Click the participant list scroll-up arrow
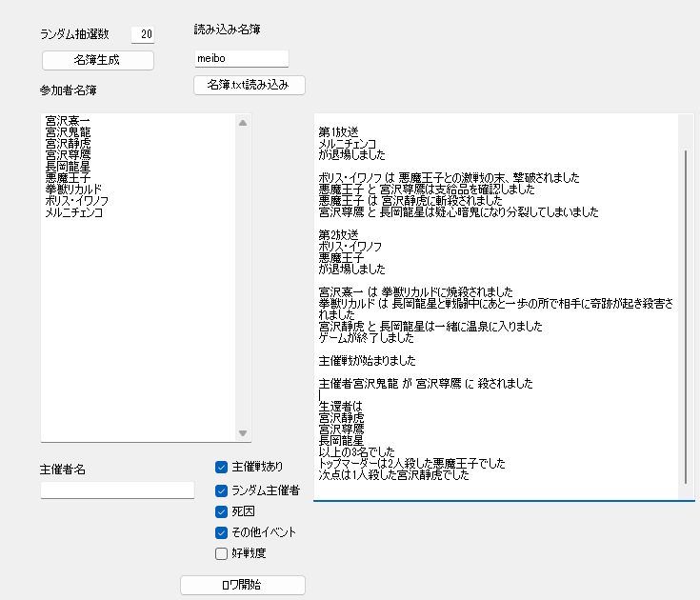The image size is (700, 600). tap(243, 123)
